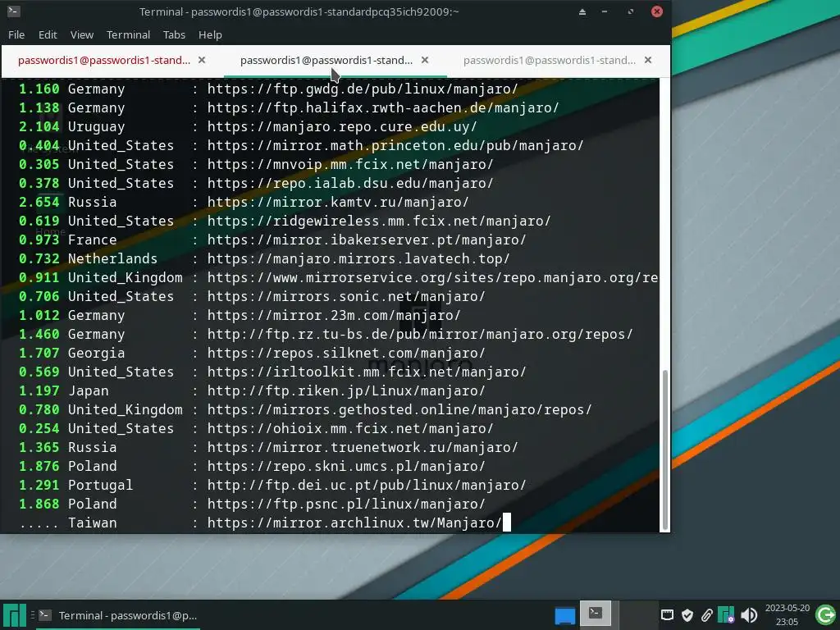
Task: Click the ftp.rz.tu-bs.de URL
Action: tap(420, 335)
